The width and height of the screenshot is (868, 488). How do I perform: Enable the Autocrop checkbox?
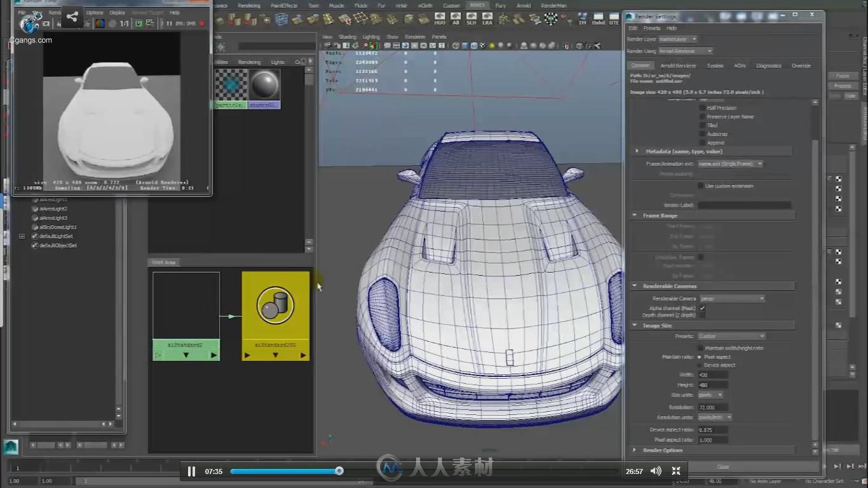pos(702,134)
